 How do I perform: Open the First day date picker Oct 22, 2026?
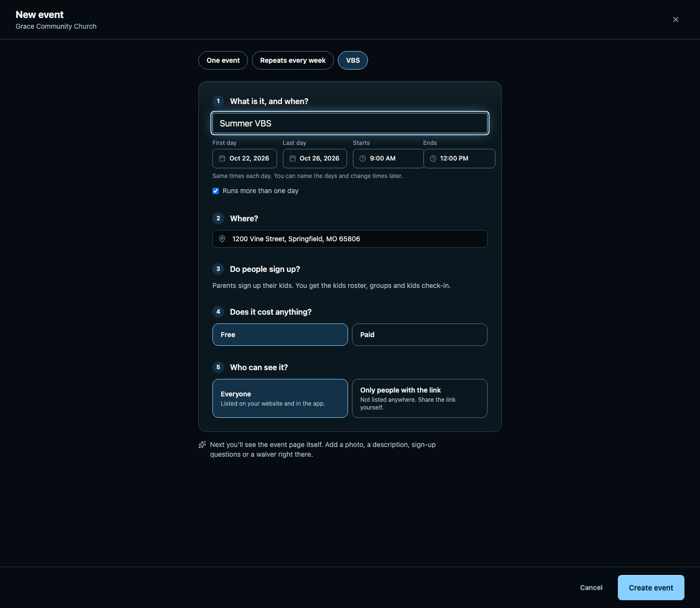[x=245, y=159]
